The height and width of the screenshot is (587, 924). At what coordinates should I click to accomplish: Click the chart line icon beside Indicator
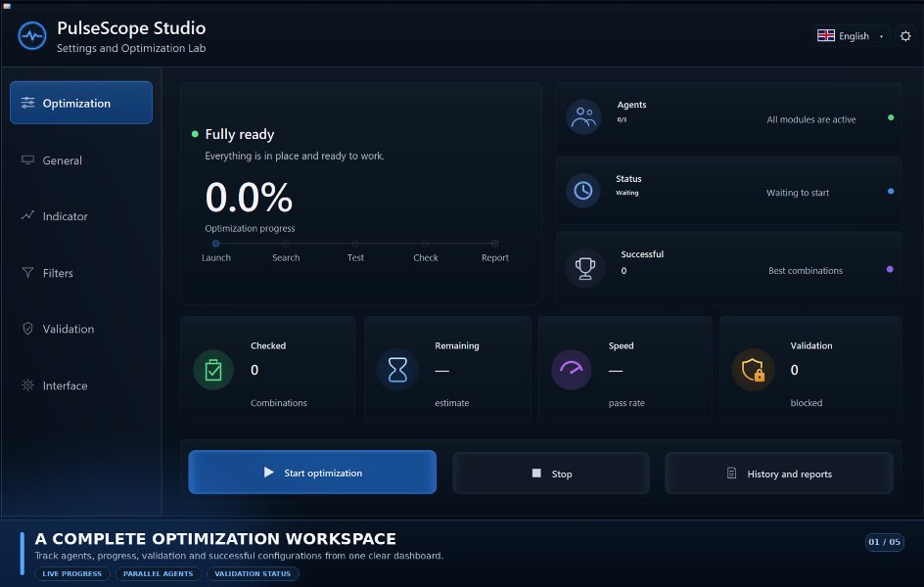(27, 215)
